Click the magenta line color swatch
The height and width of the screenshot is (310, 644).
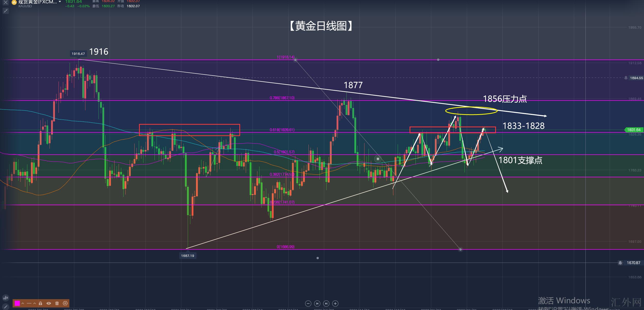(17, 303)
